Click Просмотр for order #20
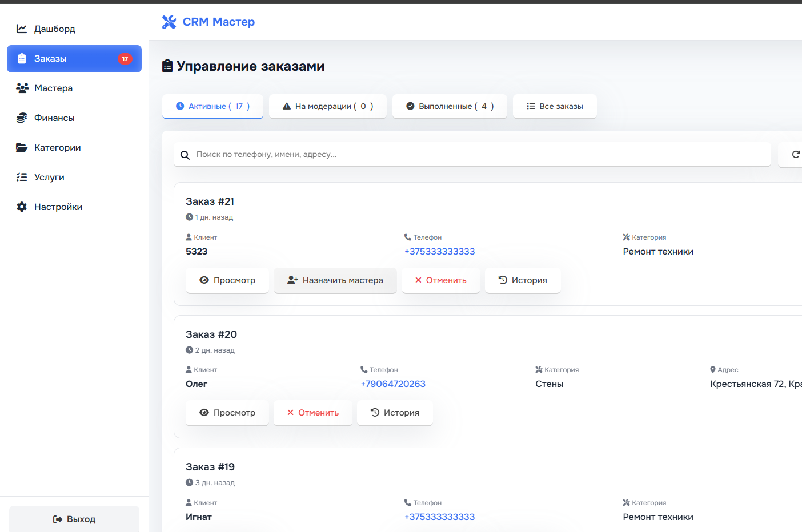 pos(227,413)
